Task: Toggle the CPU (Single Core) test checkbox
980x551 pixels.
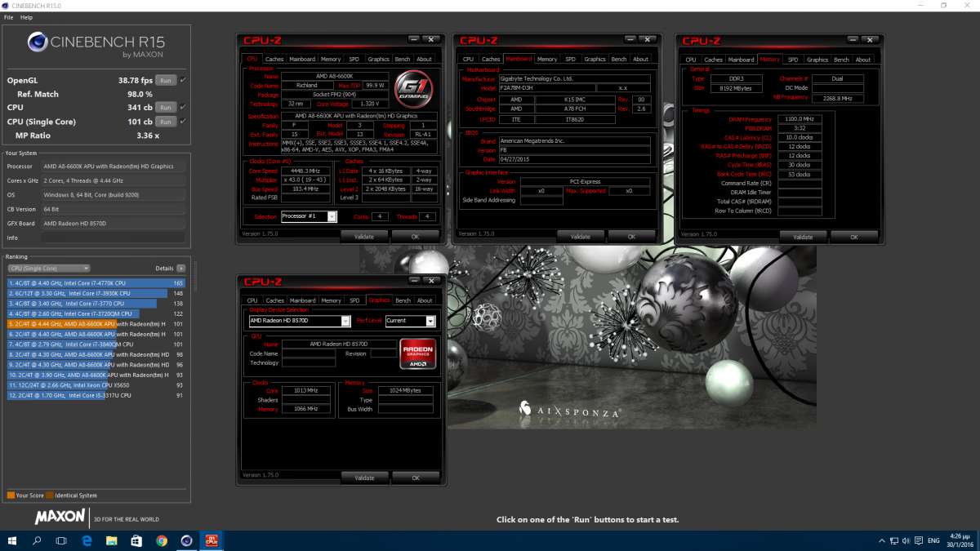Action: pos(183,122)
